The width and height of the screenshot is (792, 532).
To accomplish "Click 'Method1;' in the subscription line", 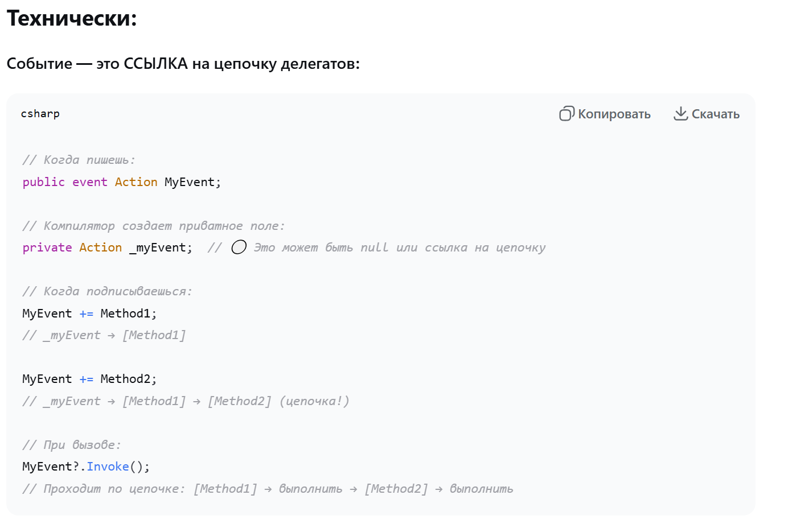I will [128, 314].
